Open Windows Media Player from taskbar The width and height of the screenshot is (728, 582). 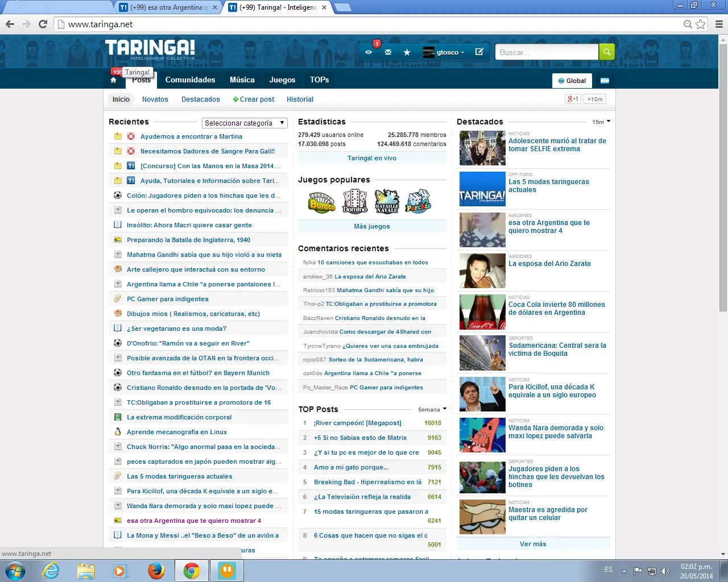[x=121, y=571]
